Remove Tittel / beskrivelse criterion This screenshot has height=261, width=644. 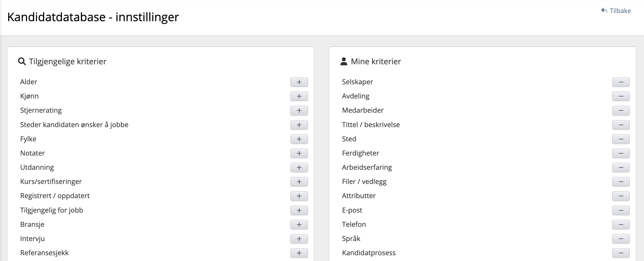[621, 125]
